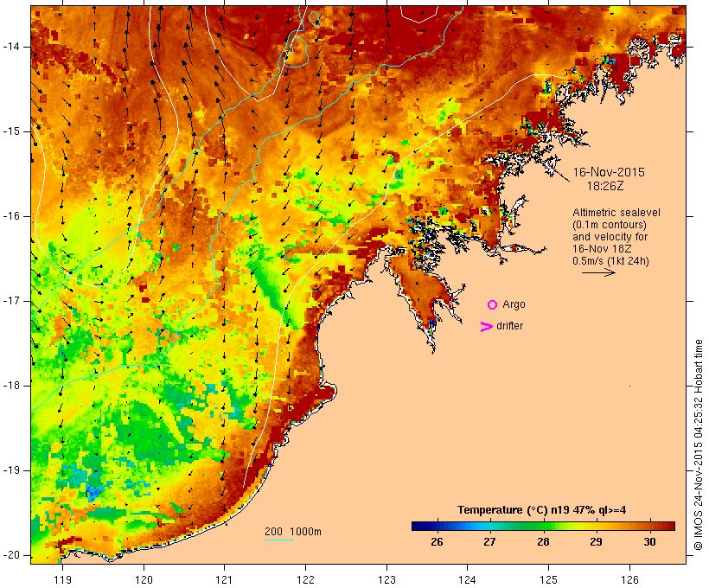The height and width of the screenshot is (588, 709).
Task: Click the 'and velocity for' text
Action: [610, 237]
